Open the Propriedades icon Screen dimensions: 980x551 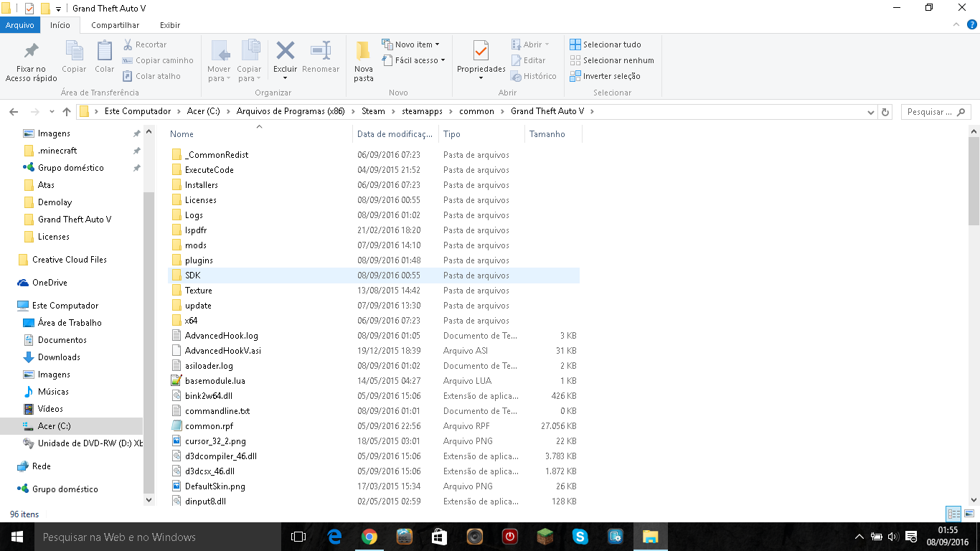tap(481, 52)
